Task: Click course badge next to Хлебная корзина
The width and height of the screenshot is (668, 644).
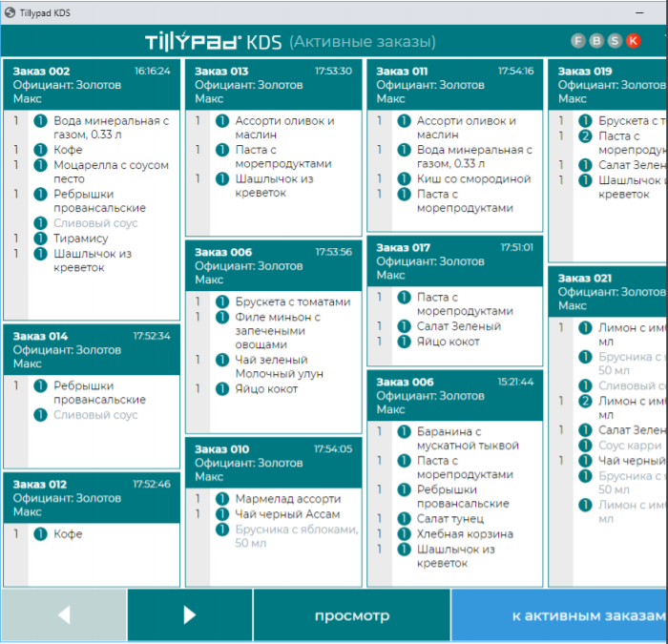Action: click(404, 533)
